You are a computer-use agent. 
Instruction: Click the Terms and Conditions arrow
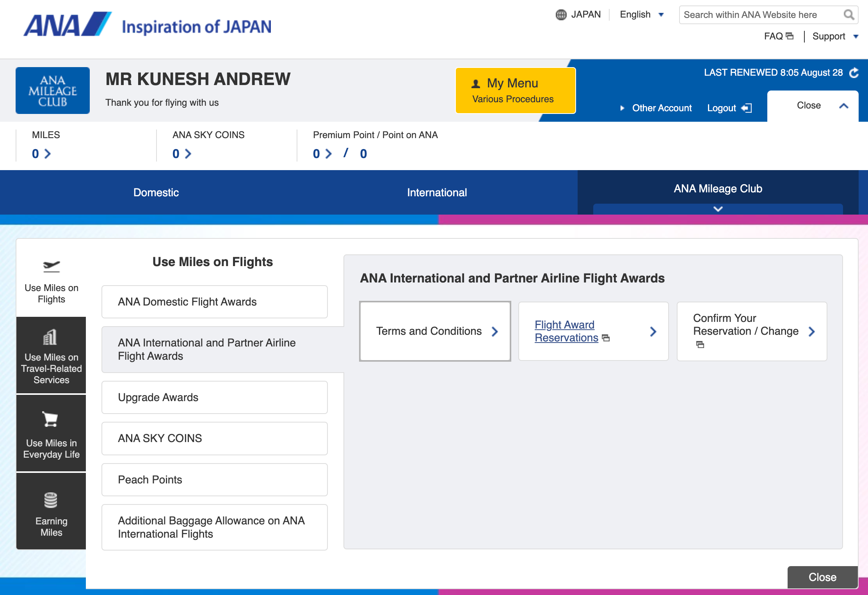(495, 332)
